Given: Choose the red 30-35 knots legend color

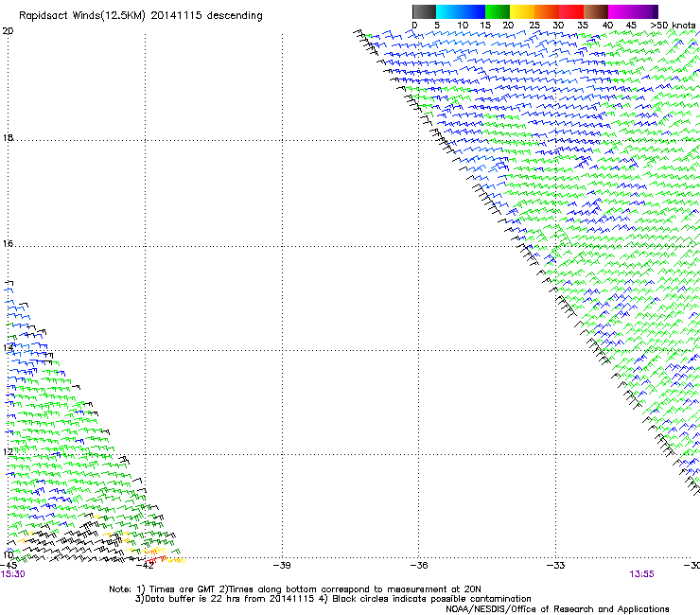Looking at the screenshot, I should click(x=571, y=11).
